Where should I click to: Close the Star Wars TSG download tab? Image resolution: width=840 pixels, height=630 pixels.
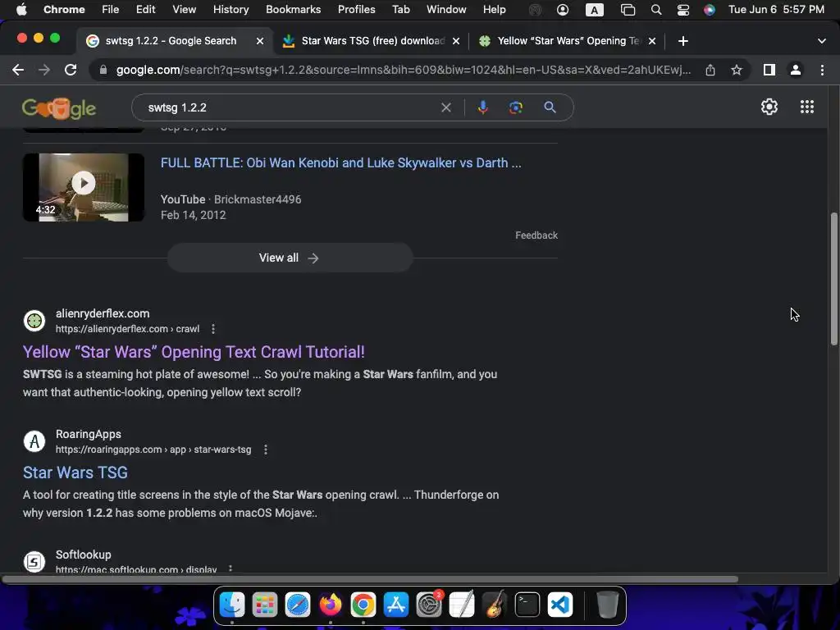[456, 41]
